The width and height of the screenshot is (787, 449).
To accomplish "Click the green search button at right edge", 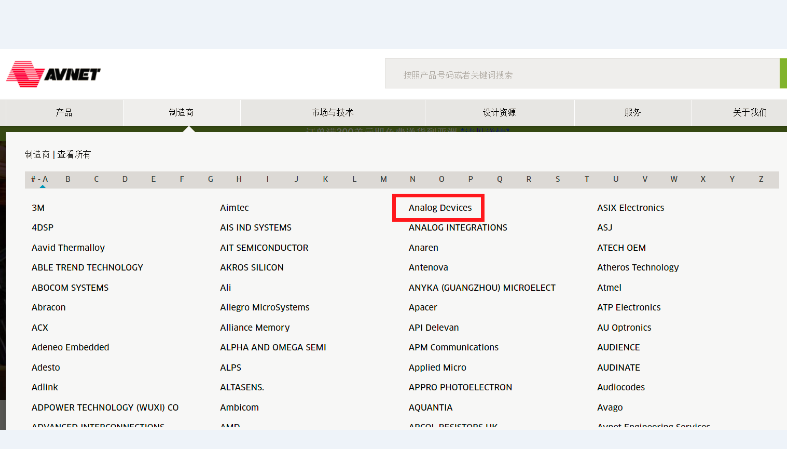I will coord(783,74).
